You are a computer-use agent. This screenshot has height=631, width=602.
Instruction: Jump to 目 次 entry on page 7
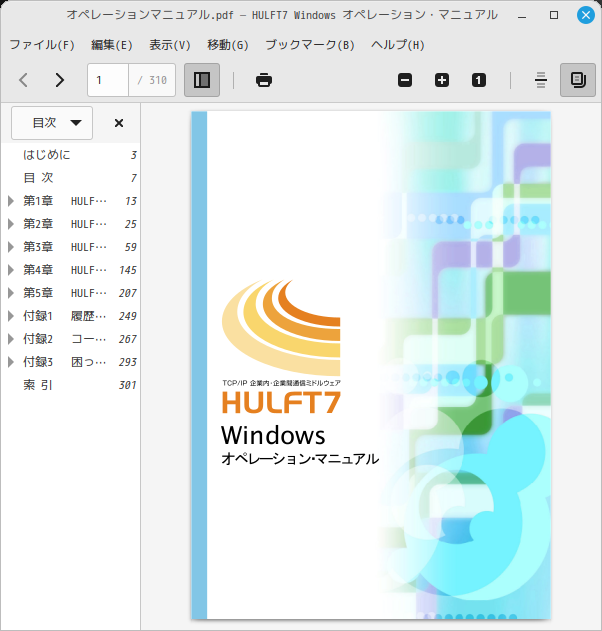[70, 178]
